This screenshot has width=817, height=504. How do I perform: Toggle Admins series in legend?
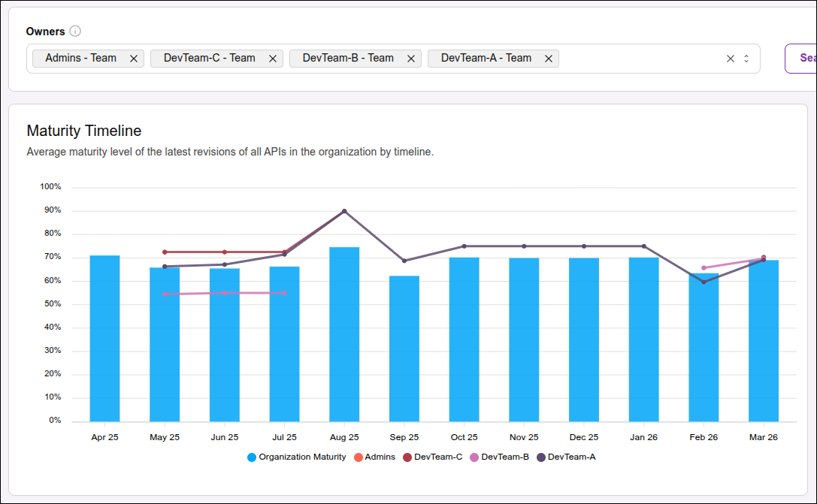[x=374, y=457]
